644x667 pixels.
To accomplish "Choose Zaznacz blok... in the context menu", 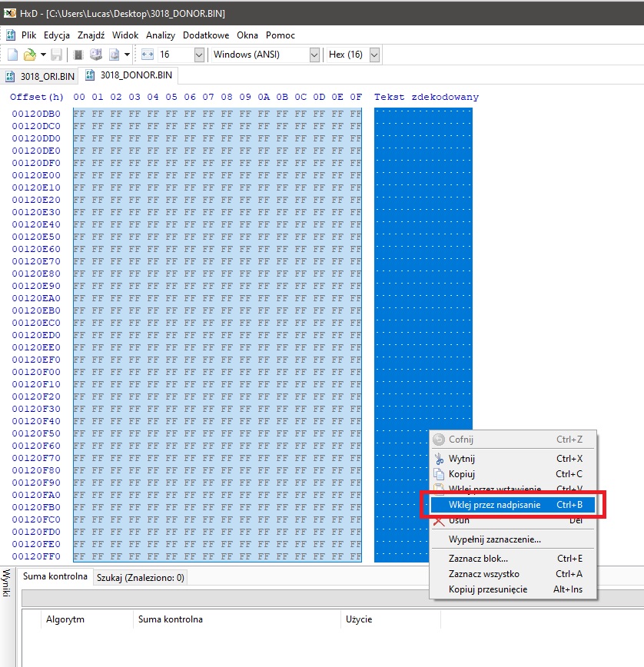I will [513, 559].
